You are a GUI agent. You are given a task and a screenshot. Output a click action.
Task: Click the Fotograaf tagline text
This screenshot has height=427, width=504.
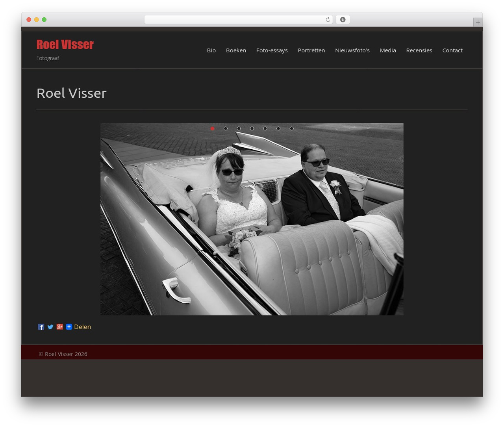coord(48,58)
